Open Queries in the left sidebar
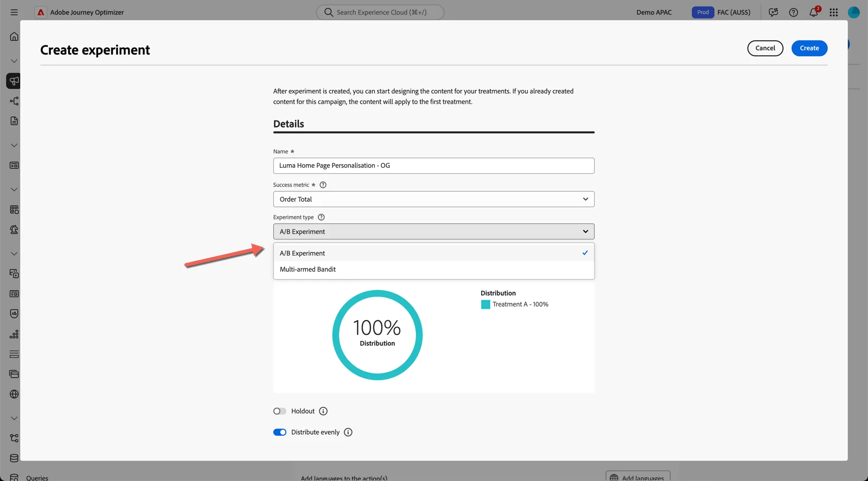Image resolution: width=868 pixels, height=481 pixels. tap(37, 477)
